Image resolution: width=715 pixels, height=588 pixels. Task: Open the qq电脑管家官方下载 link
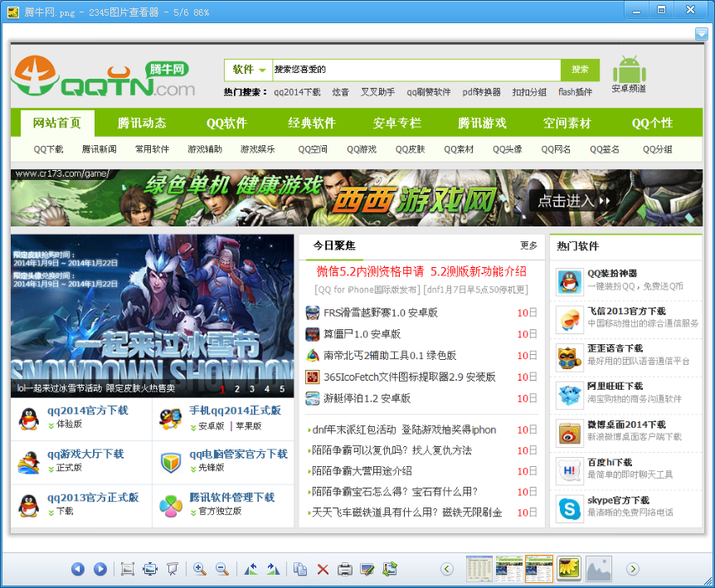tap(239, 454)
